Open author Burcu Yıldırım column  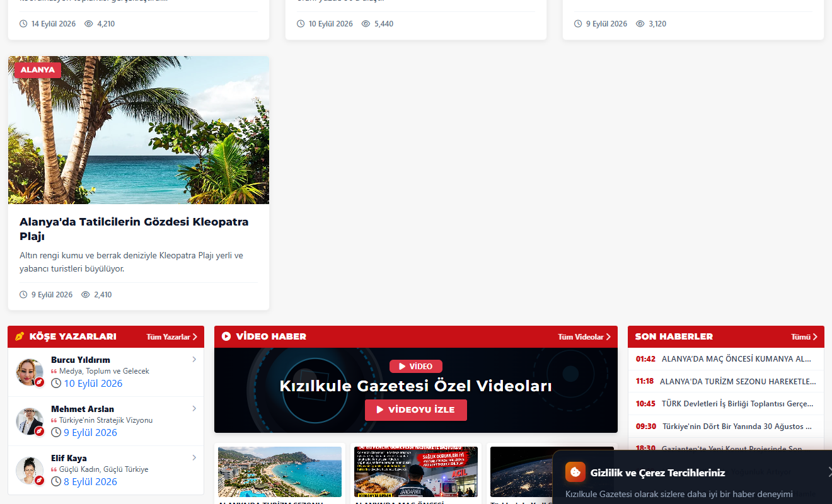81,360
